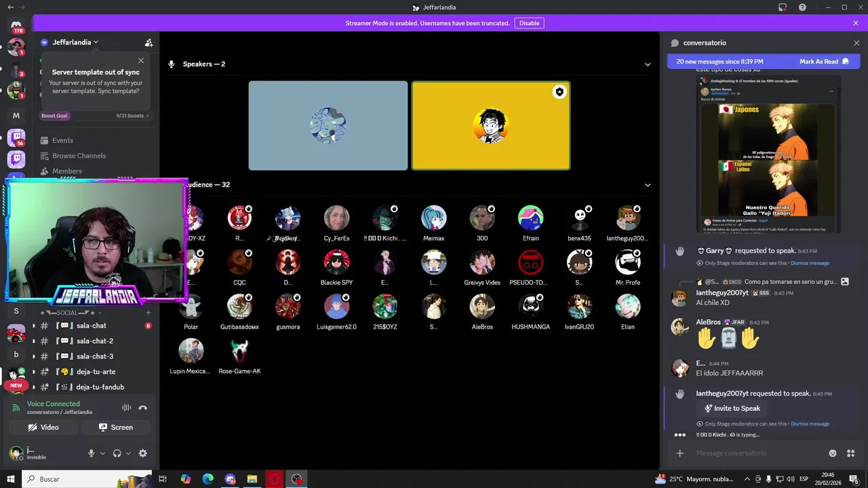Select audience member Cy_FerEs
The width and height of the screenshot is (868, 488).
point(336,224)
